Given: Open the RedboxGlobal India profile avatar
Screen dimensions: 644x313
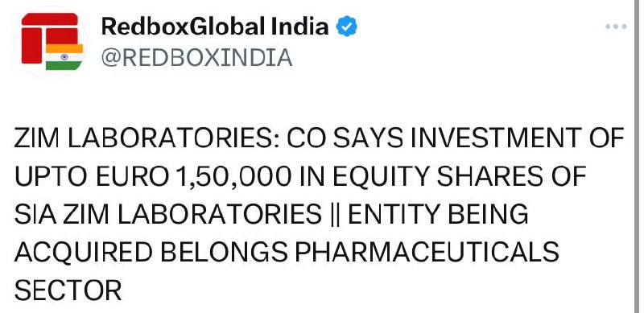Looking at the screenshot, I should pyautogui.click(x=51, y=42).
